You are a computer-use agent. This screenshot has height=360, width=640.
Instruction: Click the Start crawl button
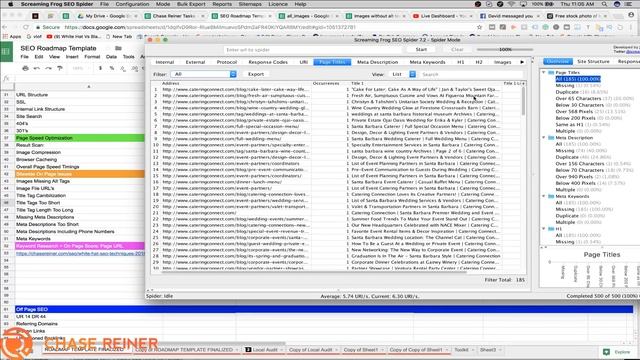pos(421,49)
